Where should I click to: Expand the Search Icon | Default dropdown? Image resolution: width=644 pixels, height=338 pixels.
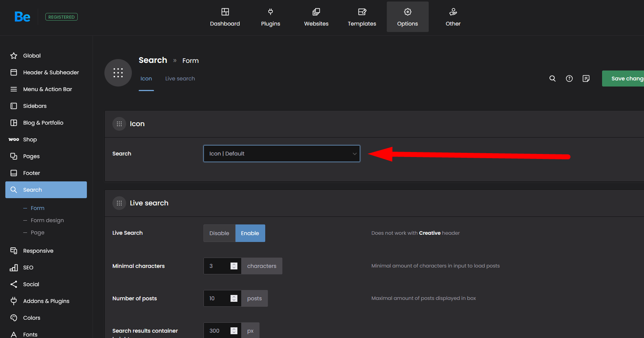click(282, 154)
